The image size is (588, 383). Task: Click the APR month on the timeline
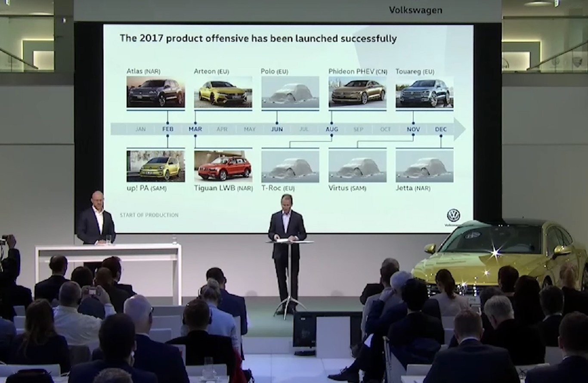pos(222,129)
